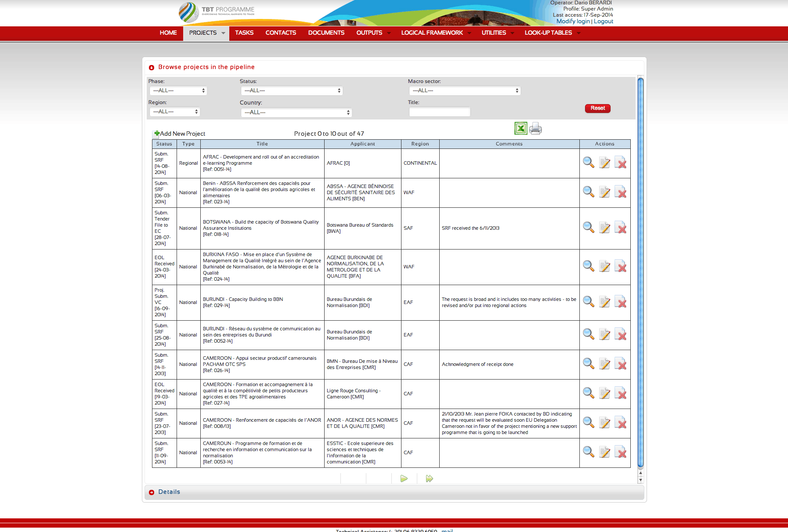788x532 pixels.
Task: View the BURKINA FASO project details
Action: click(589, 266)
